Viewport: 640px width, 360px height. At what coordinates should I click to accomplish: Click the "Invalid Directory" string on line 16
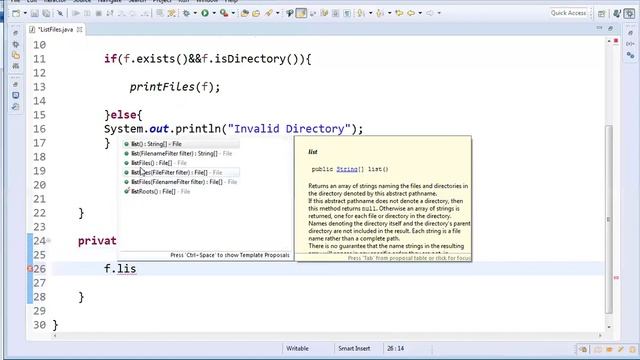coord(289,129)
